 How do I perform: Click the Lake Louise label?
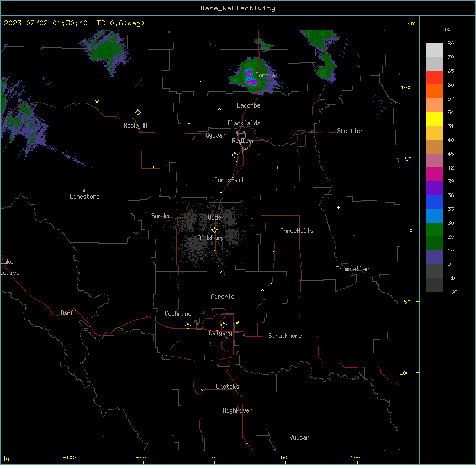coord(10,267)
